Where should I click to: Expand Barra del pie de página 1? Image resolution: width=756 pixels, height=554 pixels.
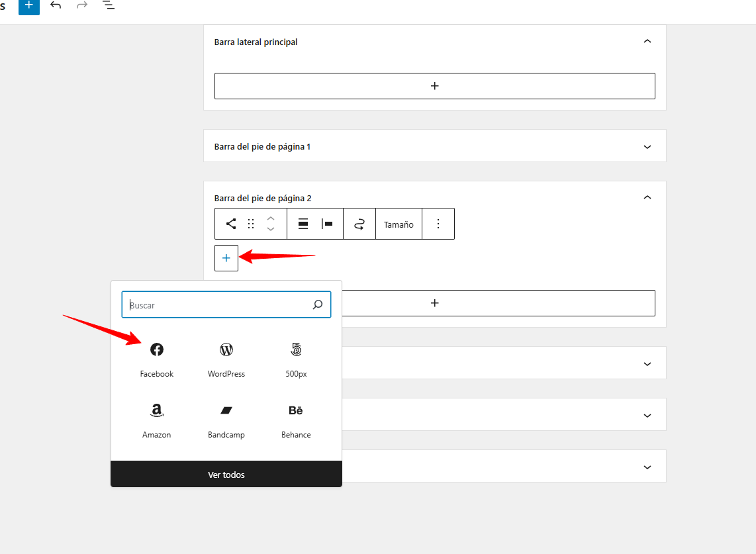click(647, 146)
